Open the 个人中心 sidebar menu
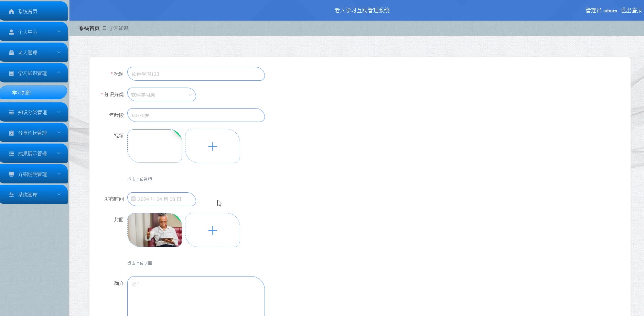Image resolution: width=644 pixels, height=316 pixels. pos(34,32)
